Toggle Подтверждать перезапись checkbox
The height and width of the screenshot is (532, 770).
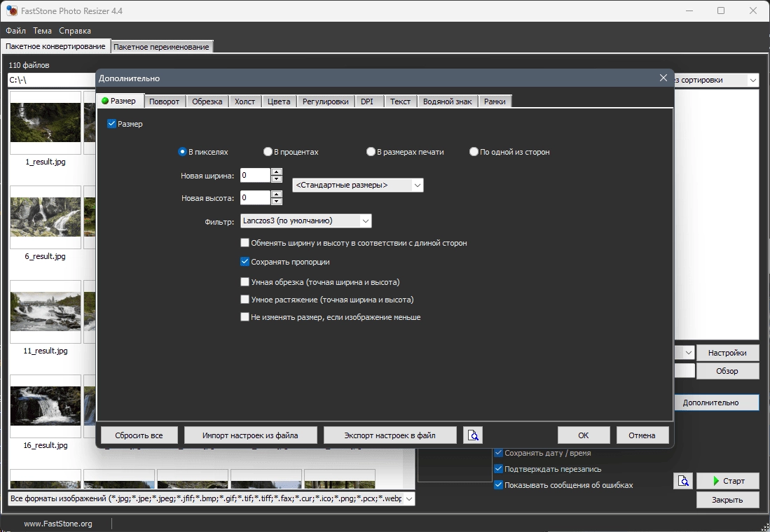(x=498, y=469)
